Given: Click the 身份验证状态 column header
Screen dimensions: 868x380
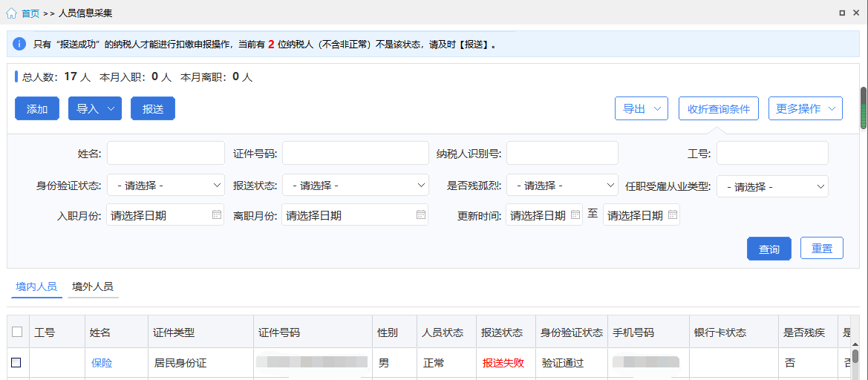Looking at the screenshot, I should coord(571,332).
